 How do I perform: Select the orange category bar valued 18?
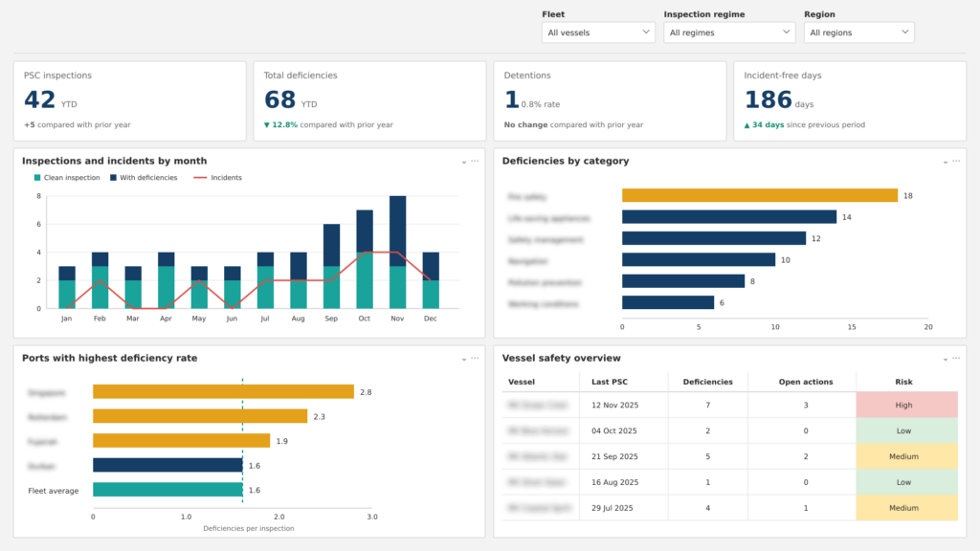pos(759,195)
